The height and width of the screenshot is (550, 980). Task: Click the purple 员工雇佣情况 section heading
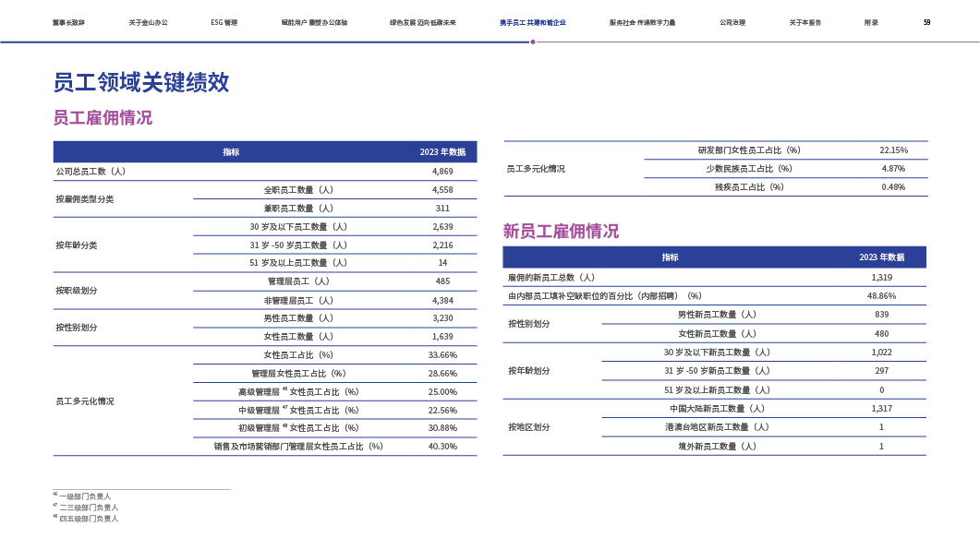(x=103, y=118)
